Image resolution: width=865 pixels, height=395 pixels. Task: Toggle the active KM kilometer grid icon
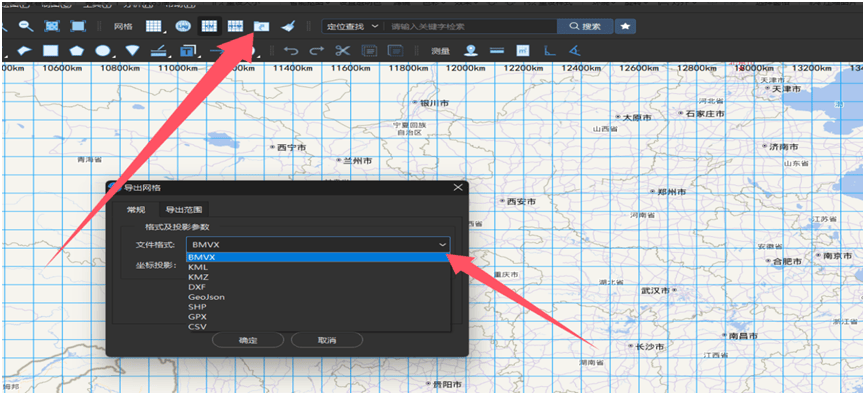[x=209, y=26]
